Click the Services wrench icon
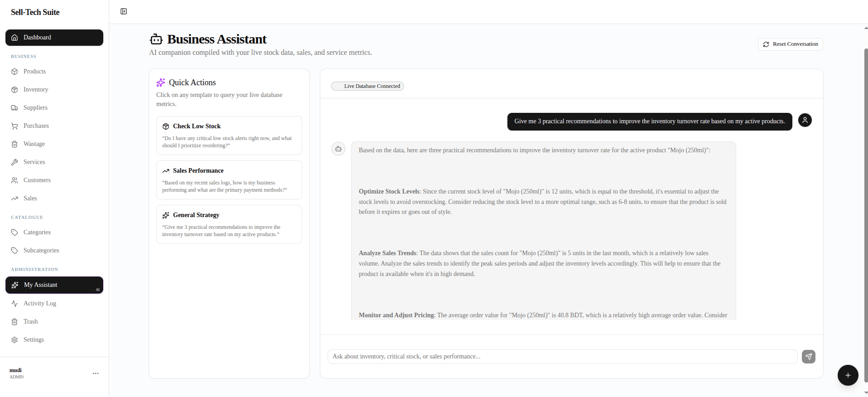Screen dimensions: 868x397 [14, 162]
